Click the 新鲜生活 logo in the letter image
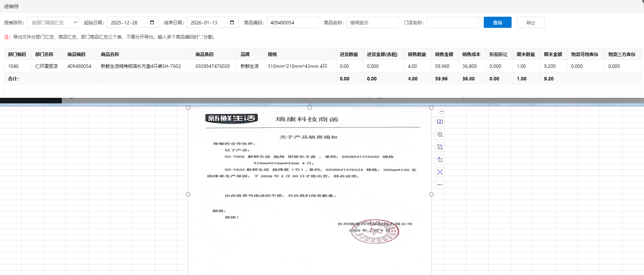 (231, 119)
